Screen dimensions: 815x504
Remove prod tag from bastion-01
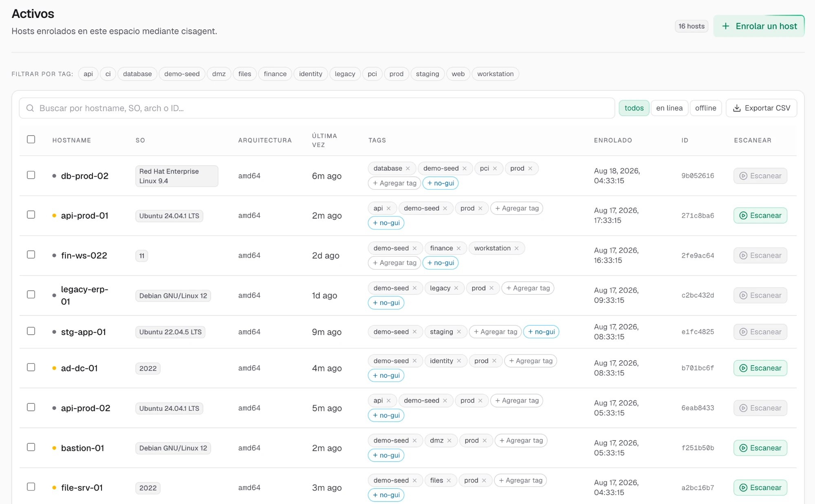(x=485, y=441)
